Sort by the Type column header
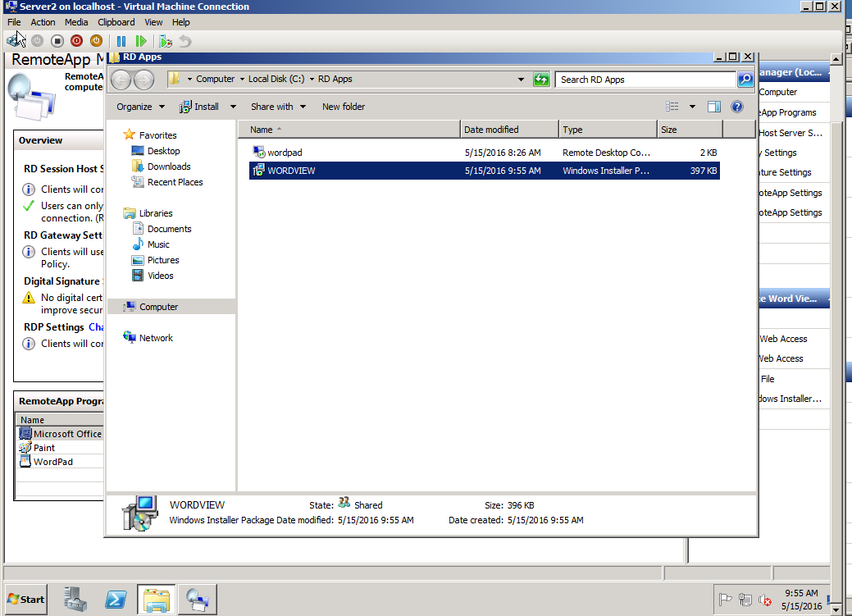852x616 pixels. coord(608,130)
